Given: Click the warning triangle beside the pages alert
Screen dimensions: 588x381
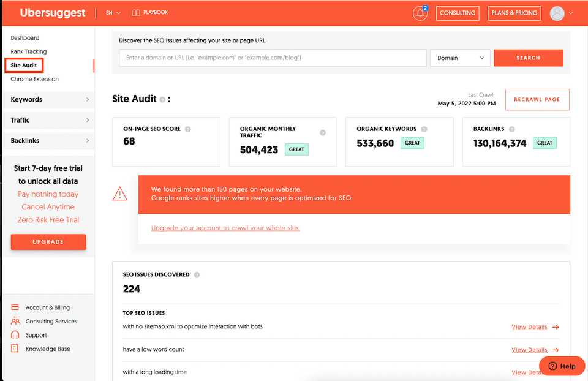Looking at the screenshot, I should pyautogui.click(x=121, y=194).
